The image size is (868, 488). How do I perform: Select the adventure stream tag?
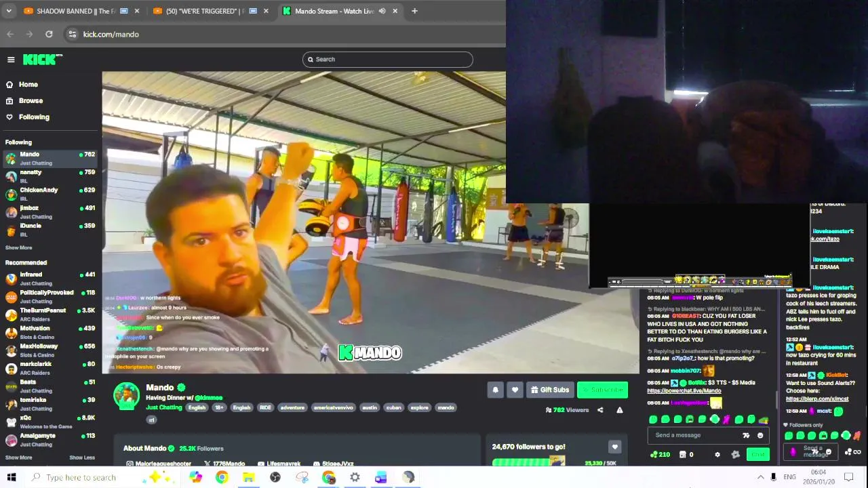coord(292,407)
